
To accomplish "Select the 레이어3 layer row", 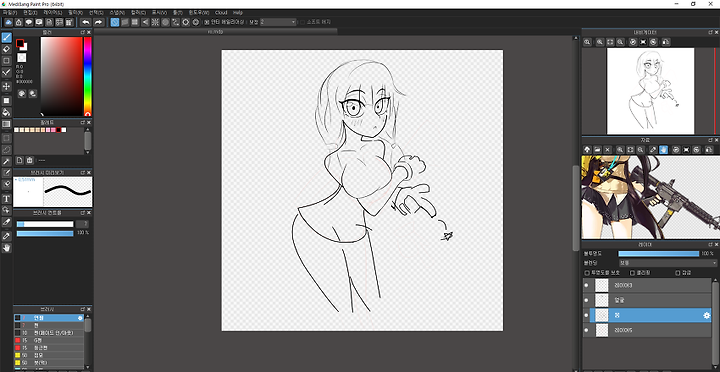I will click(x=647, y=285).
